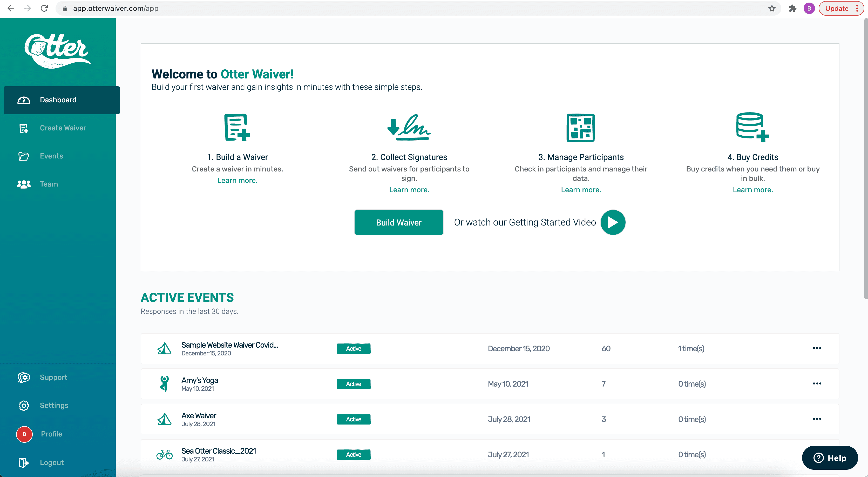868x477 pixels.
Task: Open the Sea Otter Classic_2021 event
Action: click(219, 451)
